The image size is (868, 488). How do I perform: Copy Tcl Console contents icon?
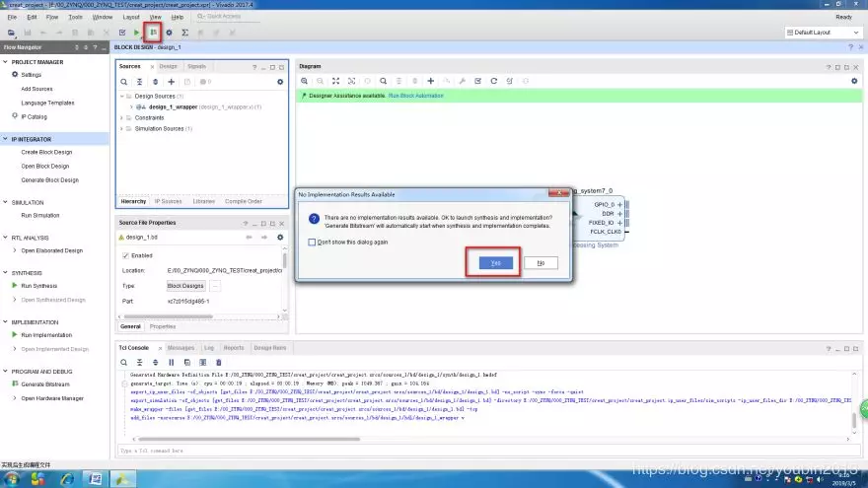187,363
